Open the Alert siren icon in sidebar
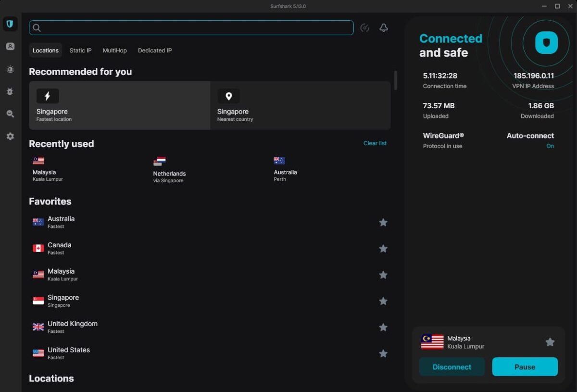Viewport: 577px width, 392px height. 10,69
